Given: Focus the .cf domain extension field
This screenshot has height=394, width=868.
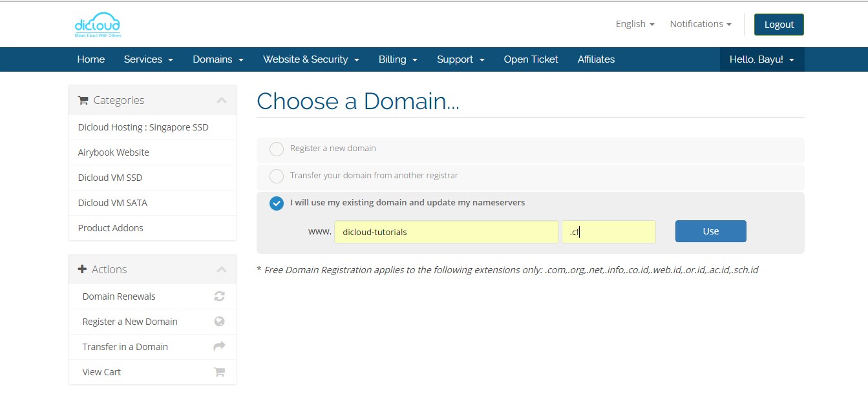Looking at the screenshot, I should tap(609, 232).
